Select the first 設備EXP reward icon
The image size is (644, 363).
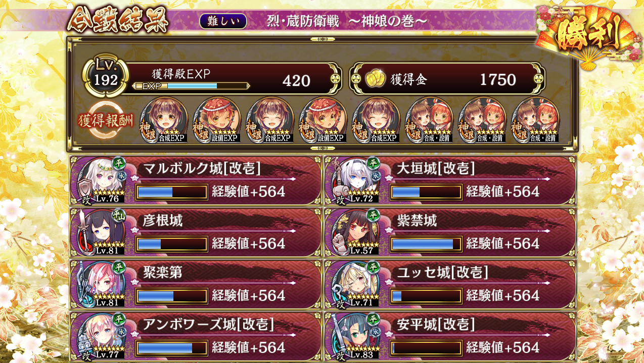[218, 120]
